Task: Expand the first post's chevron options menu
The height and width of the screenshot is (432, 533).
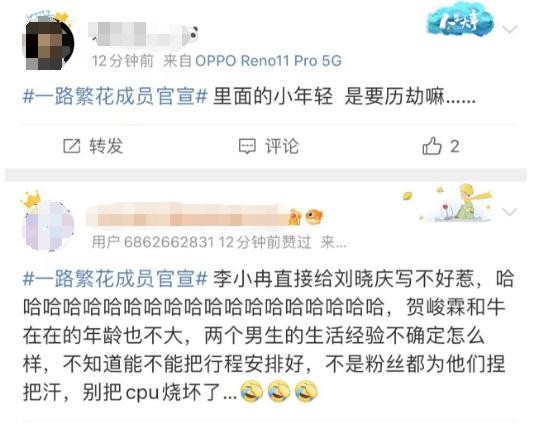Action: pos(510,30)
